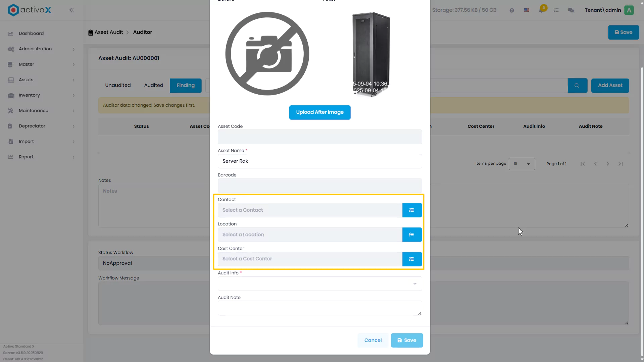Click the Report sidebar icon

pos(10,157)
